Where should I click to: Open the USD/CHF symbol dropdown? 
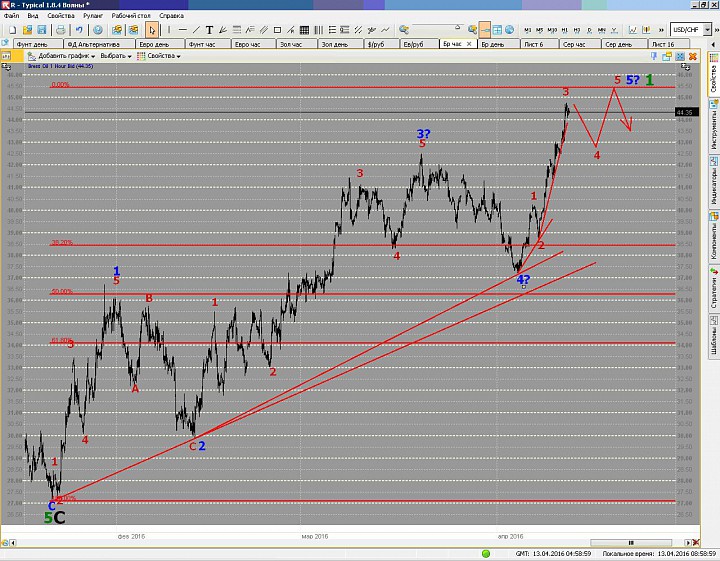point(690,30)
